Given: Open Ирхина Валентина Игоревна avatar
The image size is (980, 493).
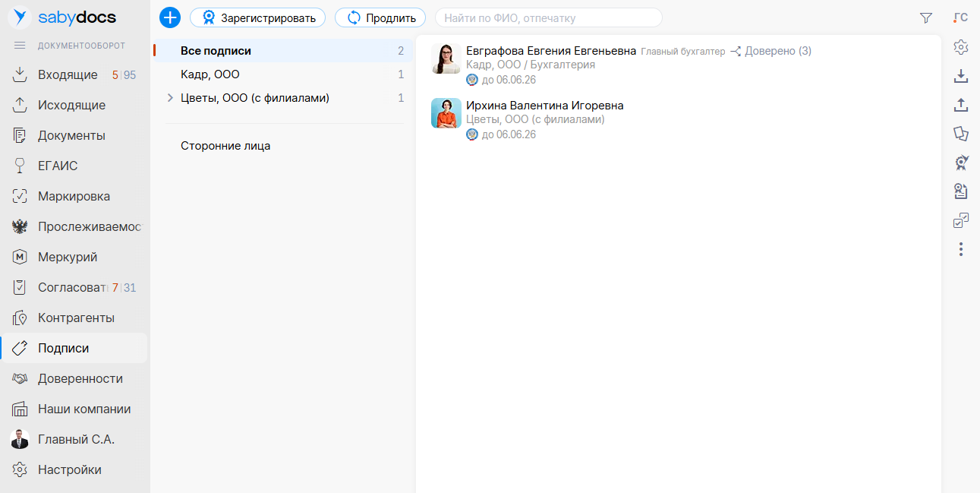Looking at the screenshot, I should coord(446,113).
